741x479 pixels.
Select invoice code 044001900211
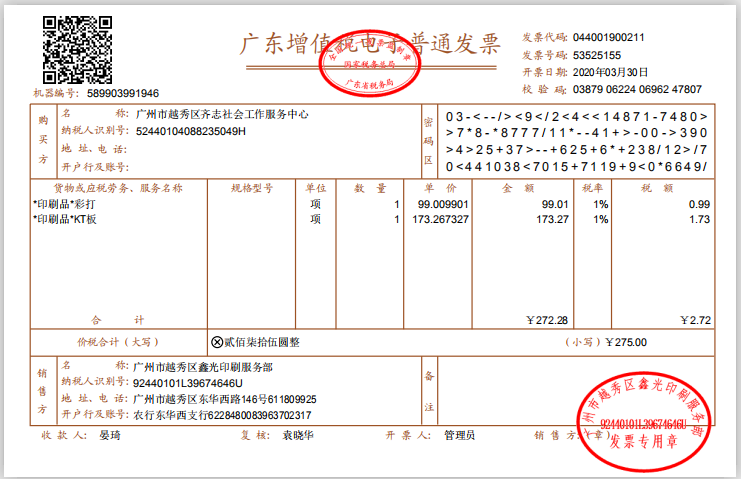pos(608,37)
